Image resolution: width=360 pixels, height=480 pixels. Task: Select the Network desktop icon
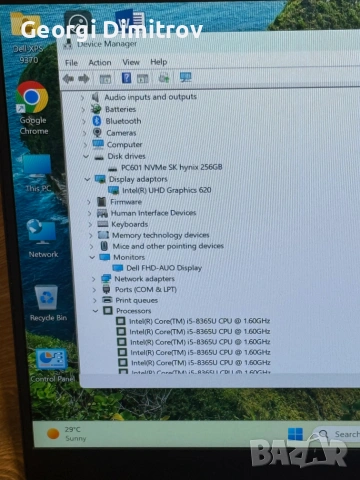coord(43,238)
